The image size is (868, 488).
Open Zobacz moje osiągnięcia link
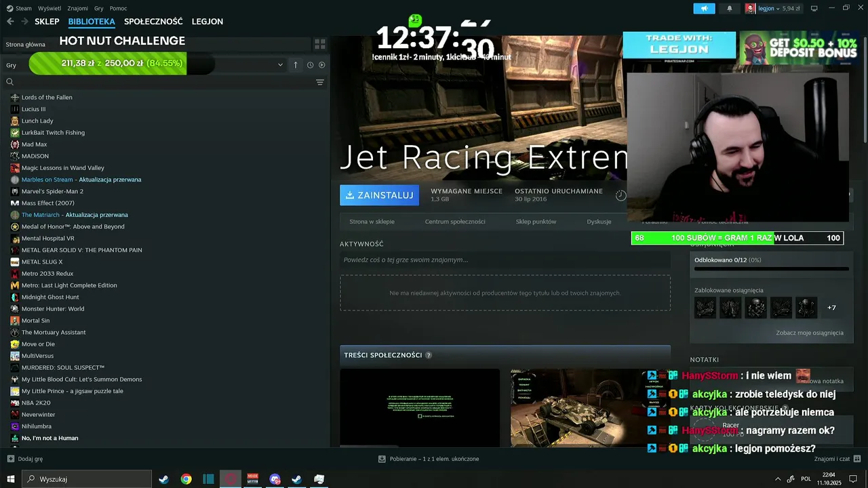pos(810,333)
